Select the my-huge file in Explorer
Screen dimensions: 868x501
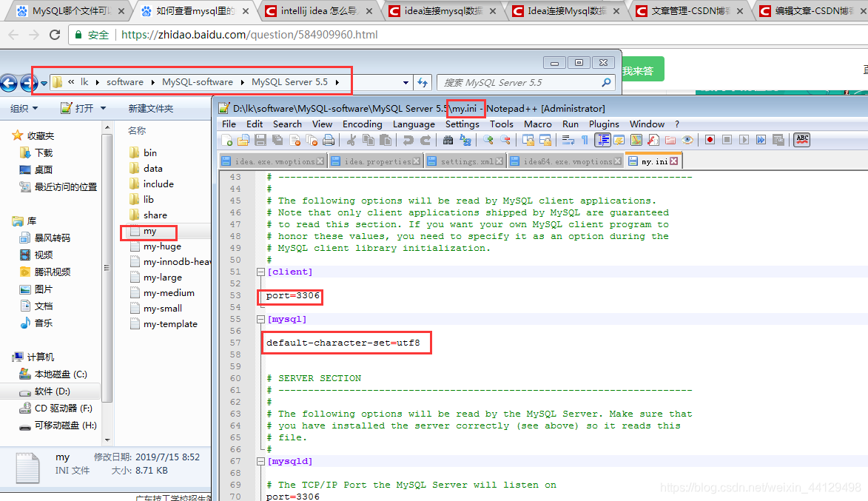point(162,246)
